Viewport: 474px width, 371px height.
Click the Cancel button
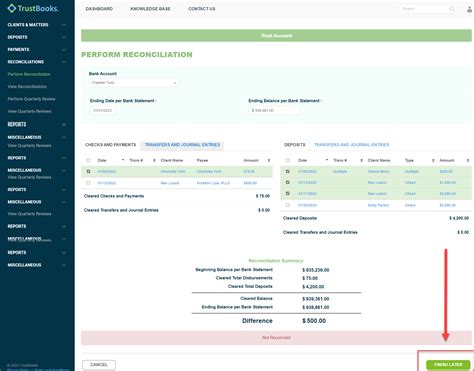[x=99, y=365]
